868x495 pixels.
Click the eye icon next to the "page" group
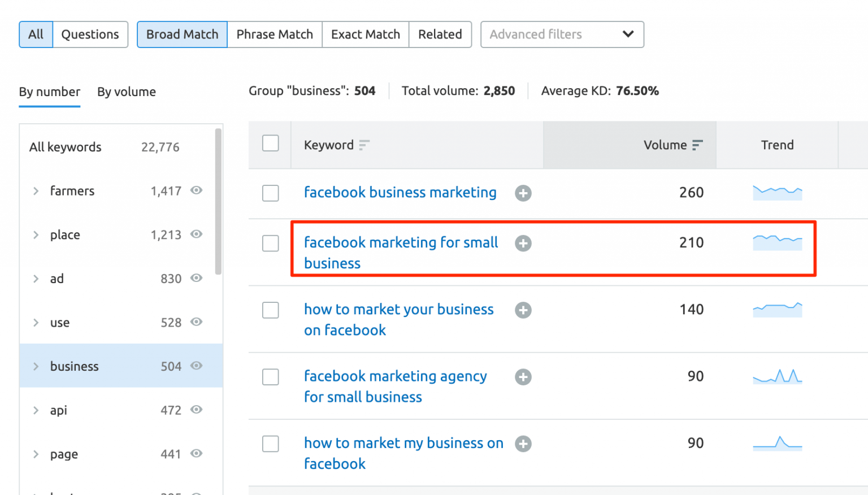tap(196, 453)
